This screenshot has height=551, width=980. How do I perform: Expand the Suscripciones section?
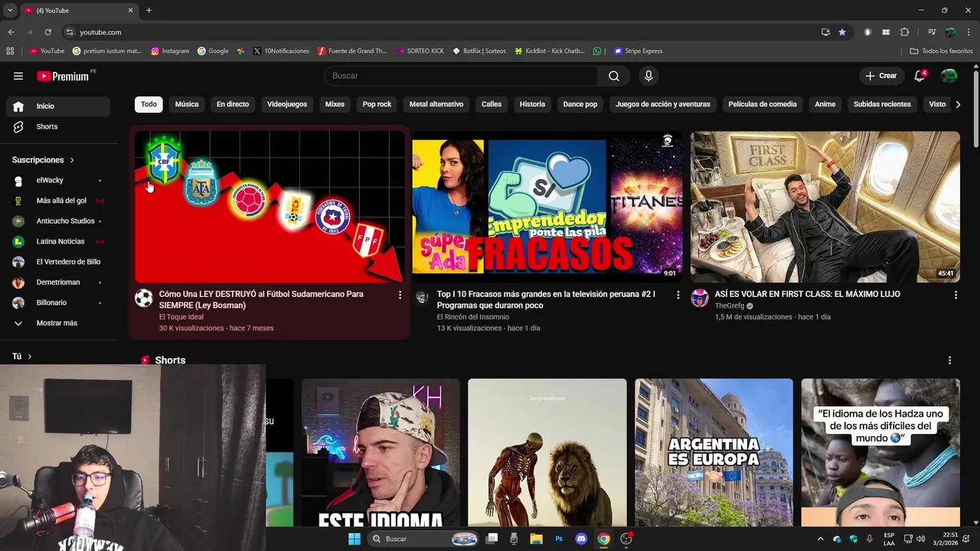coord(43,160)
